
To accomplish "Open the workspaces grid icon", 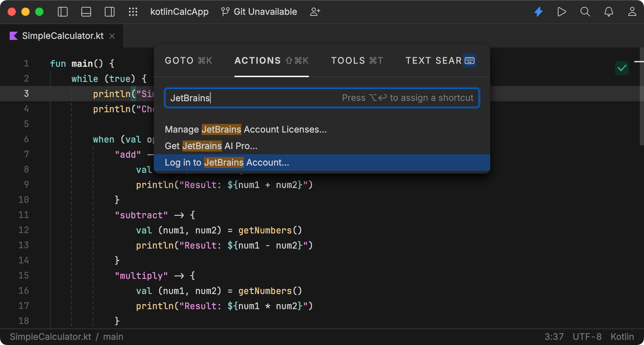I will click(133, 11).
